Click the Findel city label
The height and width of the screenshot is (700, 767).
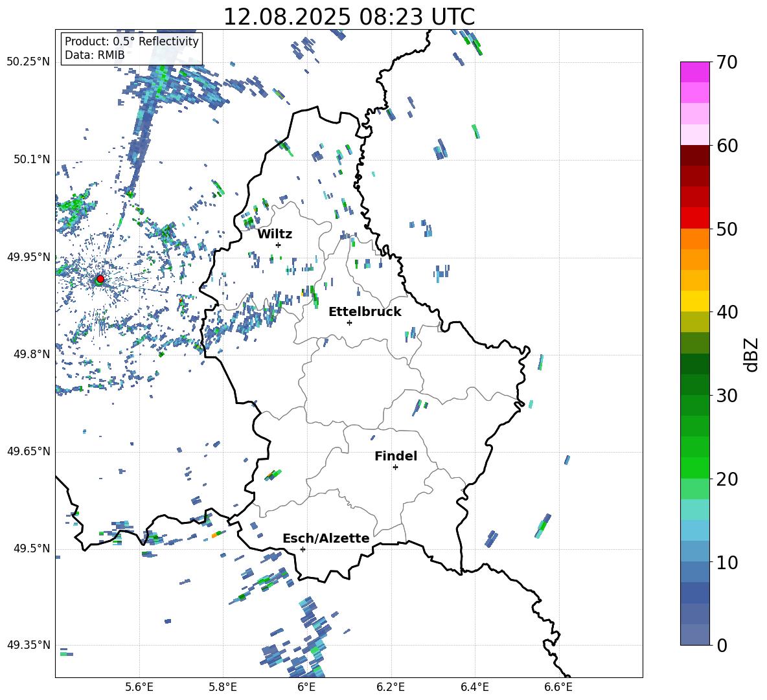coord(396,456)
